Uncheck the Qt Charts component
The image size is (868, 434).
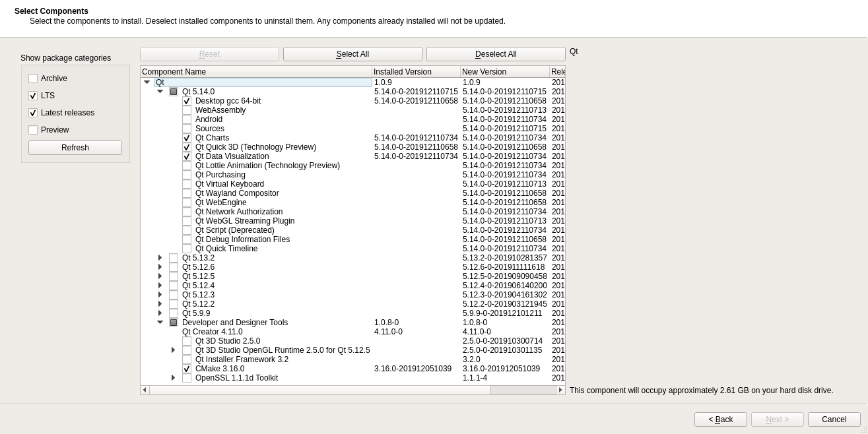[187, 138]
